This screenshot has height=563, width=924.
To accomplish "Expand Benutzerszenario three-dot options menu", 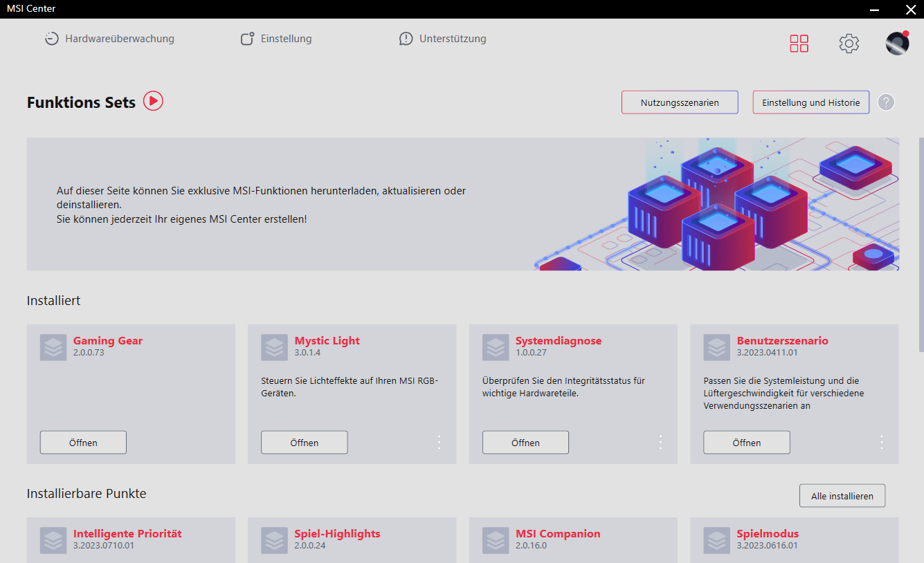I will 881,443.
